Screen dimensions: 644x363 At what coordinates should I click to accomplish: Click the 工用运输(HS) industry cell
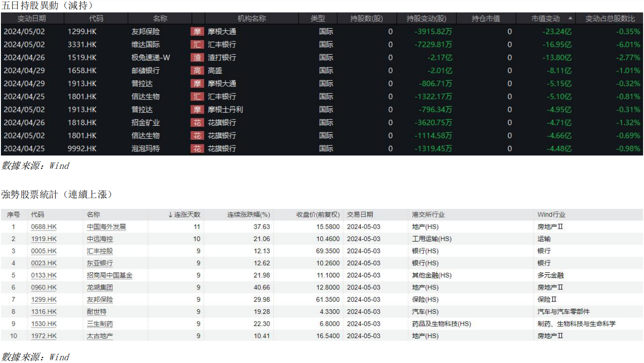coord(432,239)
